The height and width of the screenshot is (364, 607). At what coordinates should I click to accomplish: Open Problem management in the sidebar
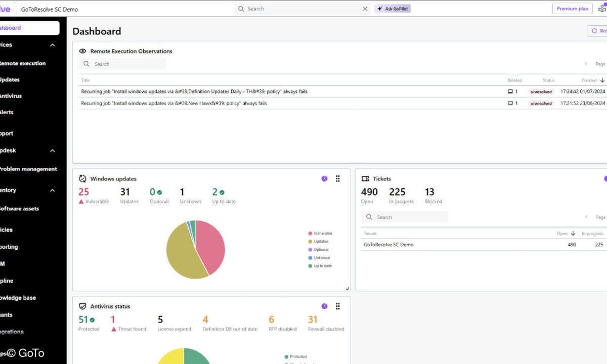pyautogui.click(x=28, y=169)
